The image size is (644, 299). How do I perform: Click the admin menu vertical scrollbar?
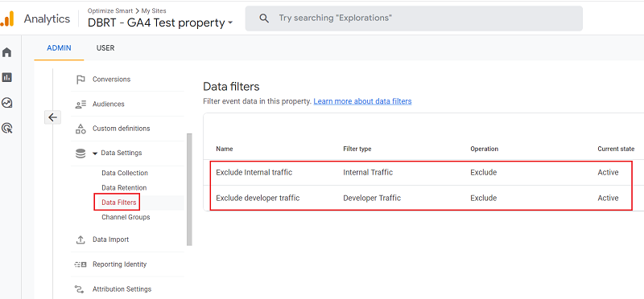click(189, 189)
